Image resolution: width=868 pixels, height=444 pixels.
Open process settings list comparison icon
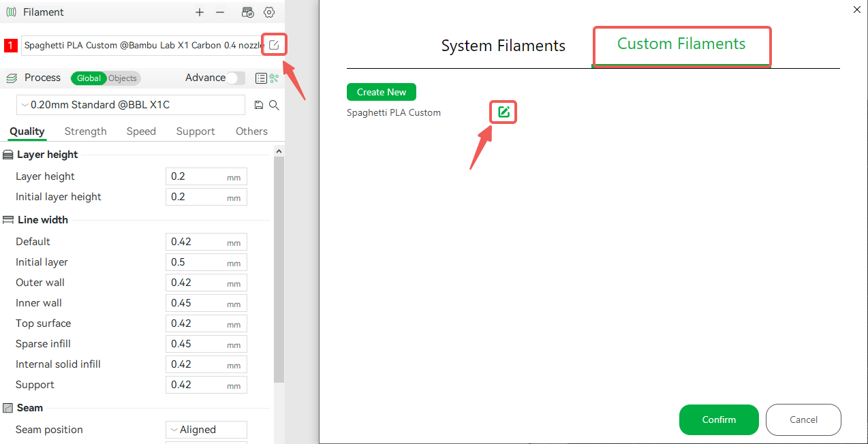261,78
